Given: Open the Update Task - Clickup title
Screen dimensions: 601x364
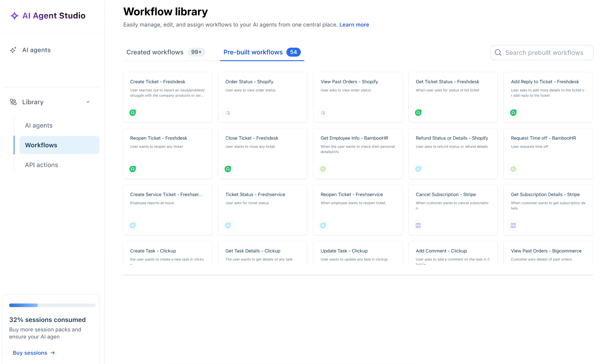Looking at the screenshot, I should (344, 251).
